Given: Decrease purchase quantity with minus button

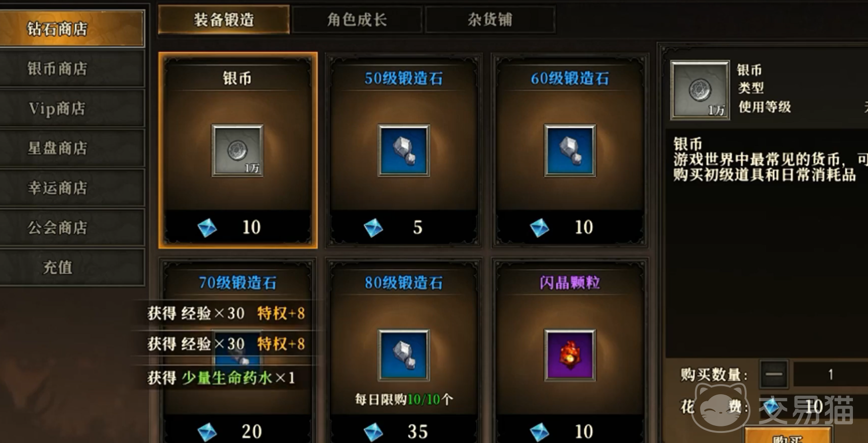Looking at the screenshot, I should tap(773, 374).
